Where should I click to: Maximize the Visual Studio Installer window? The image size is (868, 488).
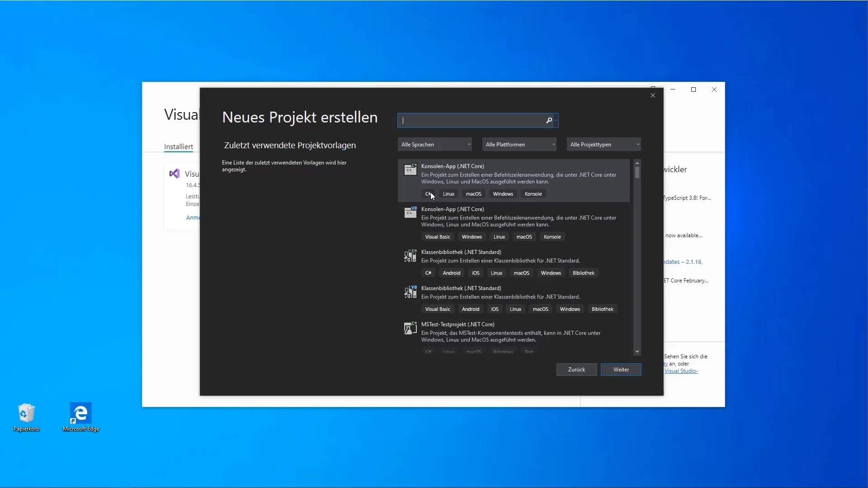tap(693, 89)
